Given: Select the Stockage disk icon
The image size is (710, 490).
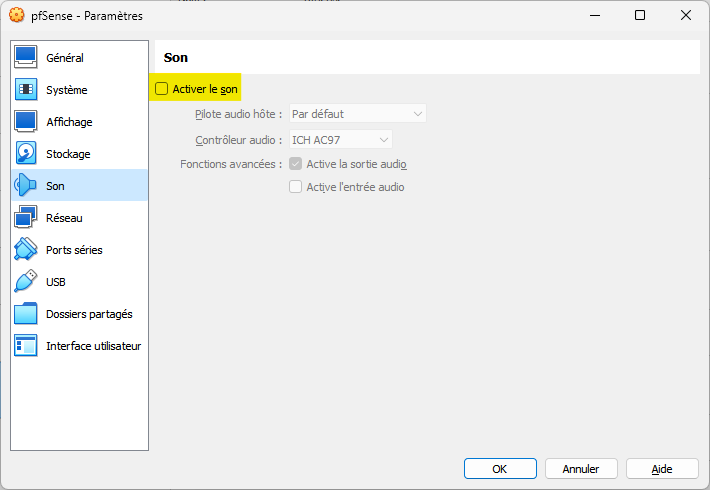Looking at the screenshot, I should pyautogui.click(x=26, y=153).
